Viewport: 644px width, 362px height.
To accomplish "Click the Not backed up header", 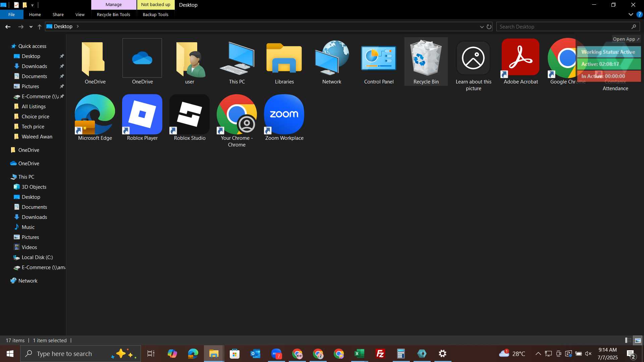I will (x=156, y=5).
